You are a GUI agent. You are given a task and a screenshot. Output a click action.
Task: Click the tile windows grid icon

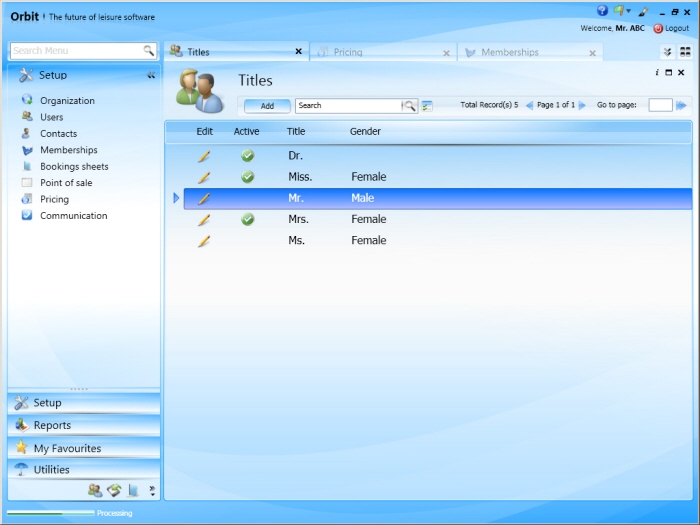tap(685, 52)
